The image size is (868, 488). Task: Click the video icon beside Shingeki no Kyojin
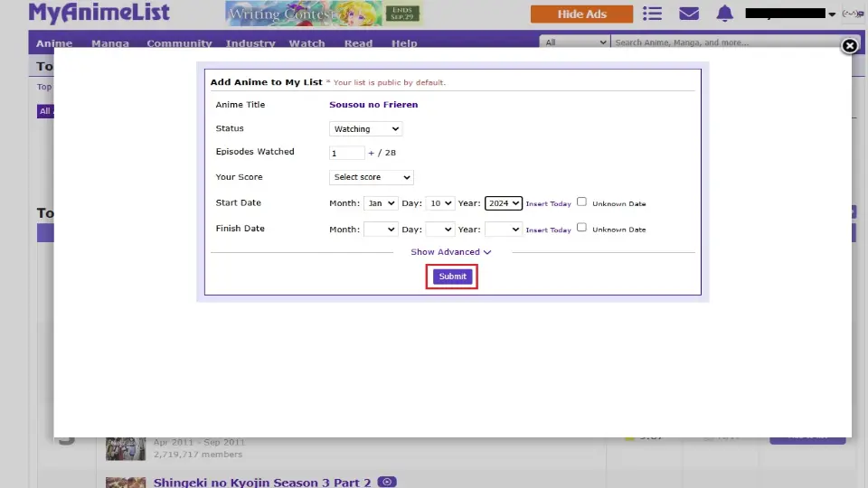(x=387, y=482)
